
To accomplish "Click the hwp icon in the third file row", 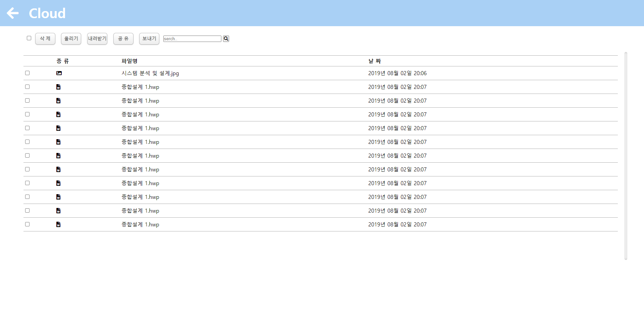I will (58, 101).
